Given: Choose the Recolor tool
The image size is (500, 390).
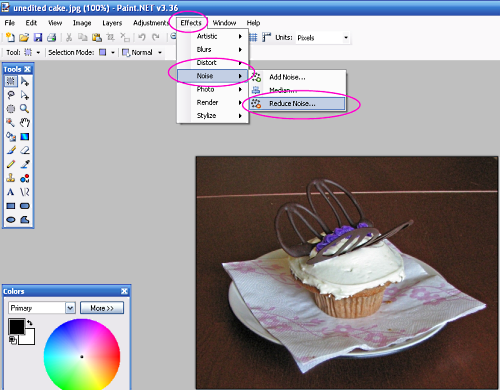Looking at the screenshot, I should coord(25,178).
